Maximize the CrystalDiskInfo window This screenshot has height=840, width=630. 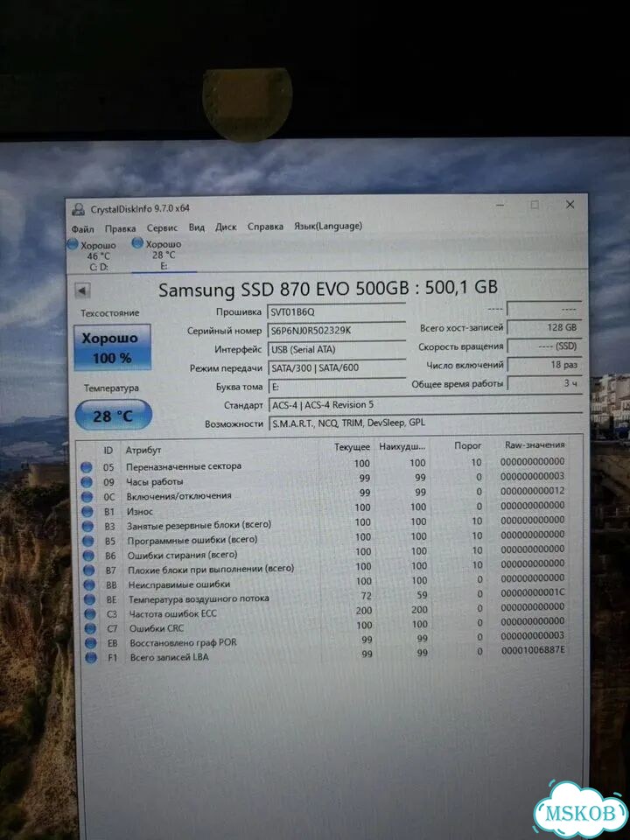[x=535, y=205]
